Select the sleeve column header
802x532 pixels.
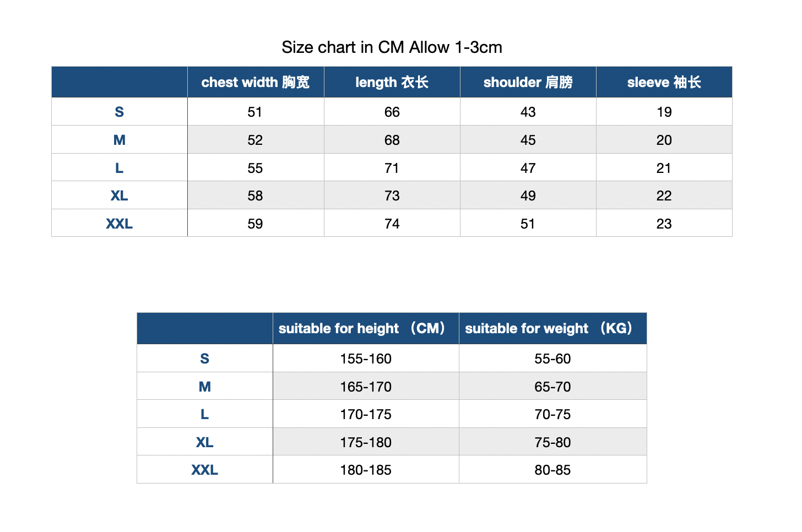tap(664, 82)
